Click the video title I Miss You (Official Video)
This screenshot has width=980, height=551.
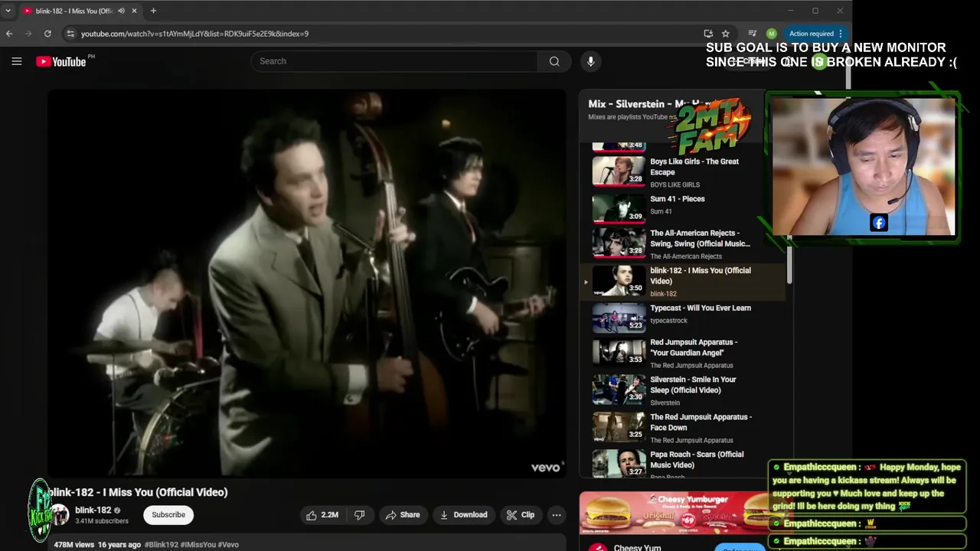pos(138,492)
